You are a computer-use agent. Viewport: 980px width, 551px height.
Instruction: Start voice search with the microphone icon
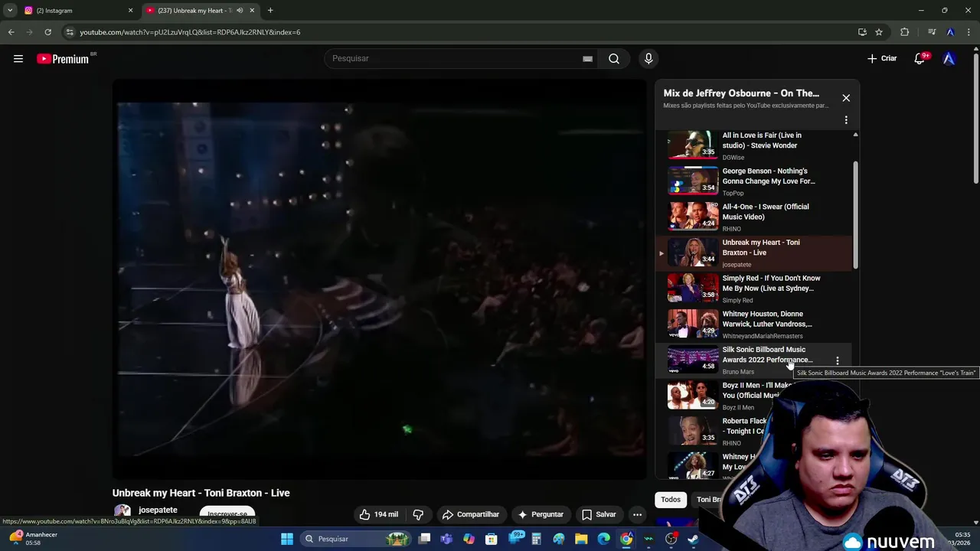pos(648,59)
